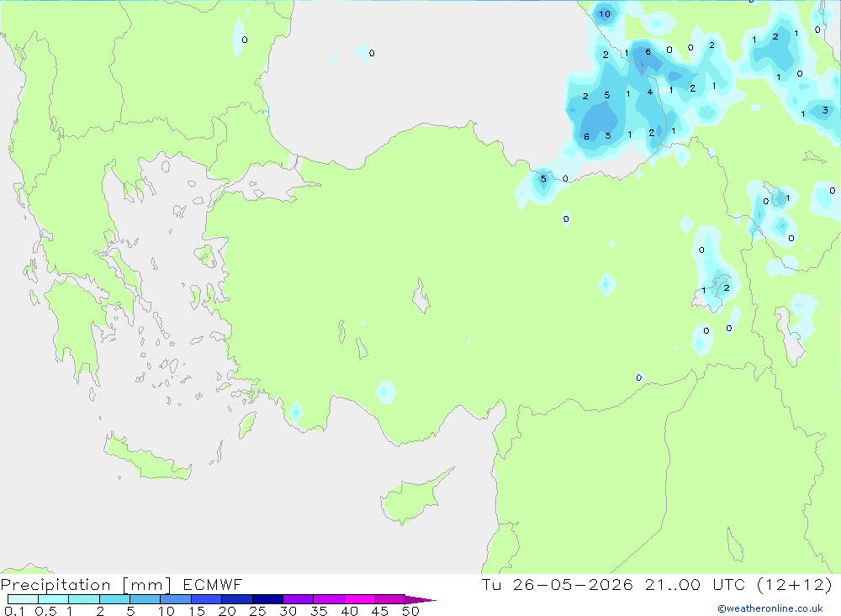Screen dimensions: 841x616
Task: Click the map value "10" at top
Action: point(605,14)
